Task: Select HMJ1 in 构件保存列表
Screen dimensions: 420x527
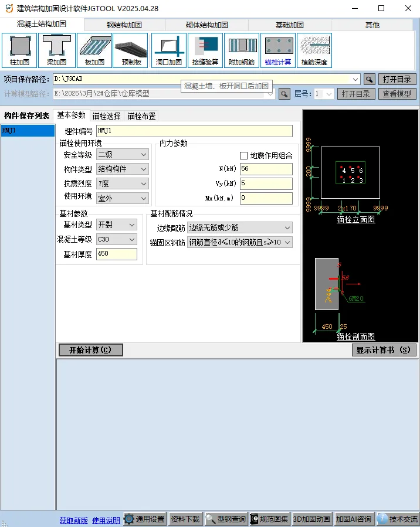Action: point(28,130)
